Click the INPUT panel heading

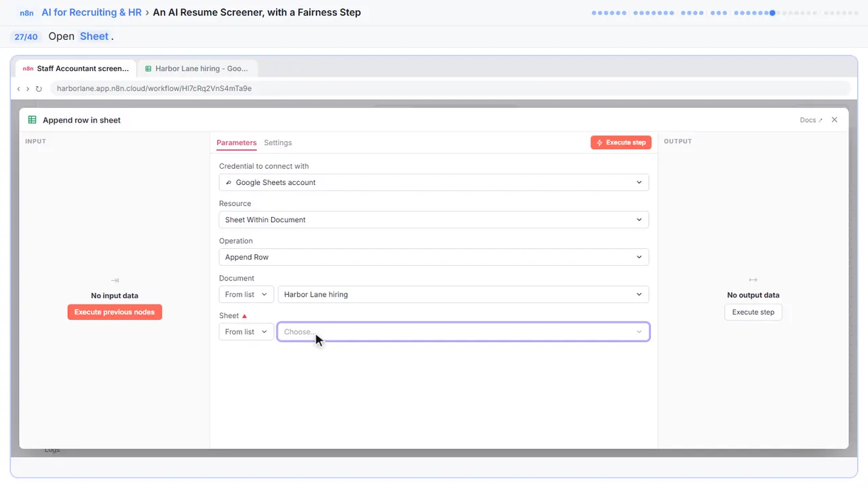(35, 141)
